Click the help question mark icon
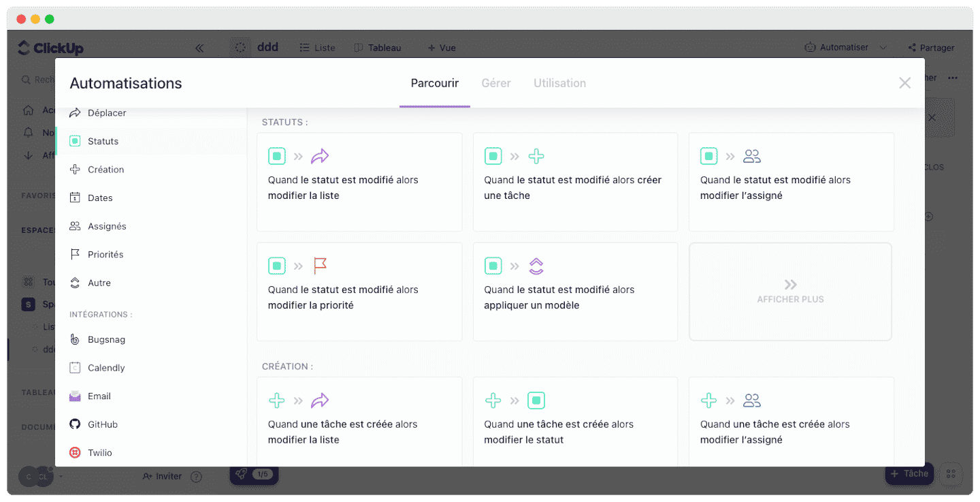 coord(196,477)
